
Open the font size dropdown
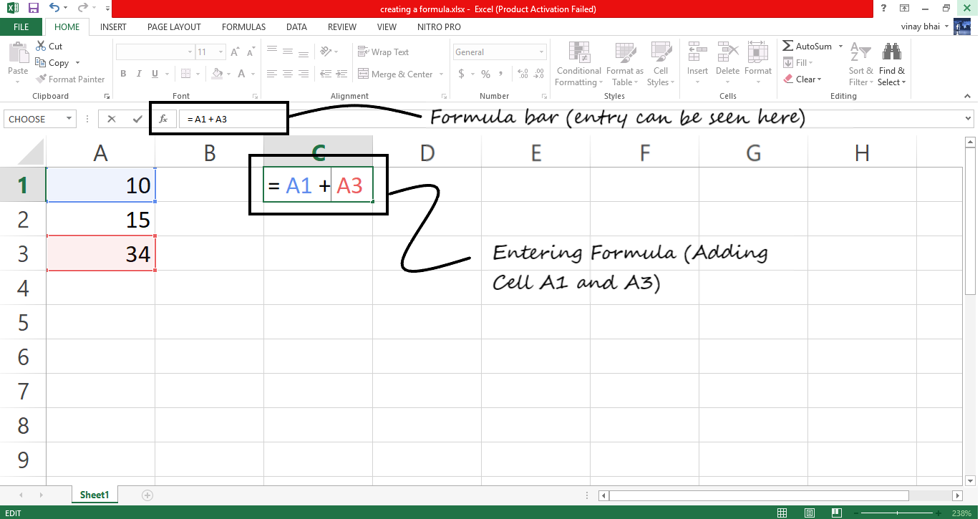pyautogui.click(x=220, y=52)
